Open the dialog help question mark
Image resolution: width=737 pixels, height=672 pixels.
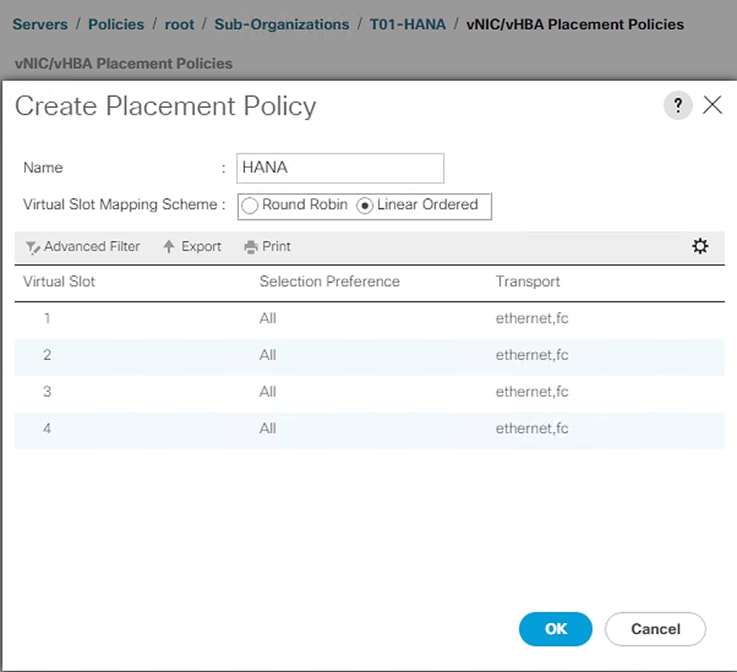tap(677, 105)
